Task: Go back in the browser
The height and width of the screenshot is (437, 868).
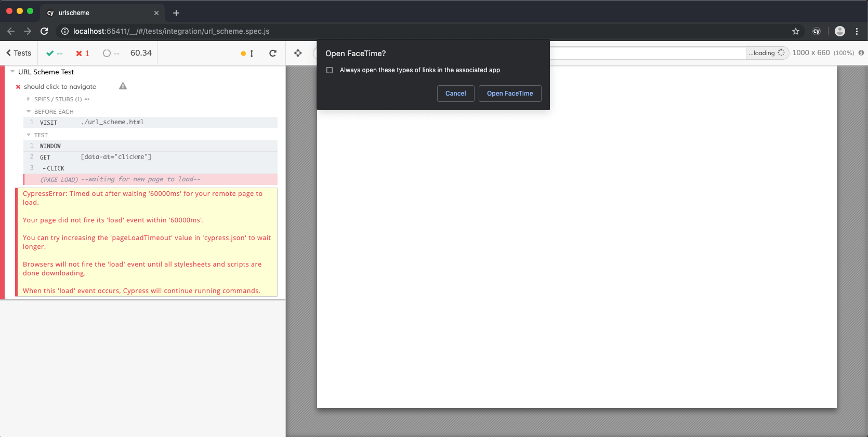Action: click(11, 31)
